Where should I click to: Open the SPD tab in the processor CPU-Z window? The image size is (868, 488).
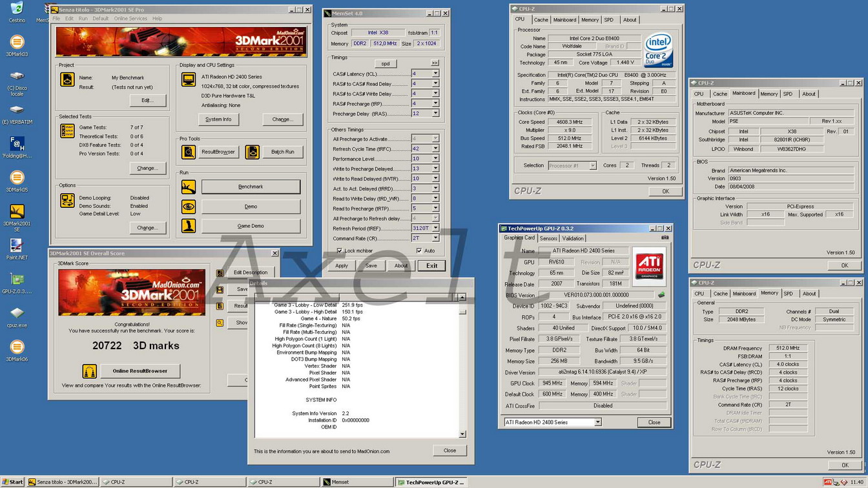coord(609,19)
